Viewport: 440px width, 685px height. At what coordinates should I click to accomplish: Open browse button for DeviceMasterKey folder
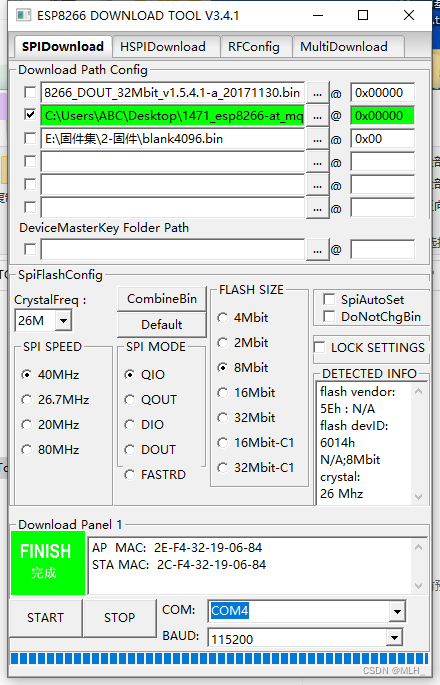click(318, 250)
